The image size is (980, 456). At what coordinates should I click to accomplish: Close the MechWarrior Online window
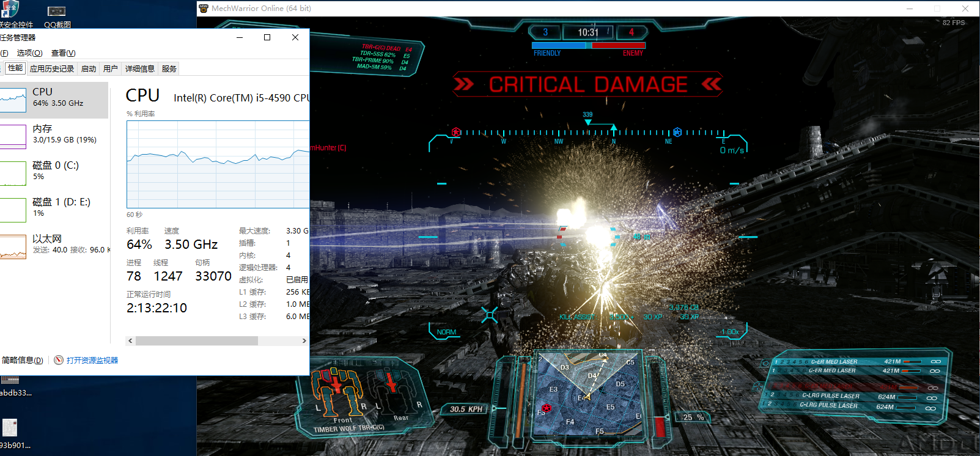coord(965,9)
